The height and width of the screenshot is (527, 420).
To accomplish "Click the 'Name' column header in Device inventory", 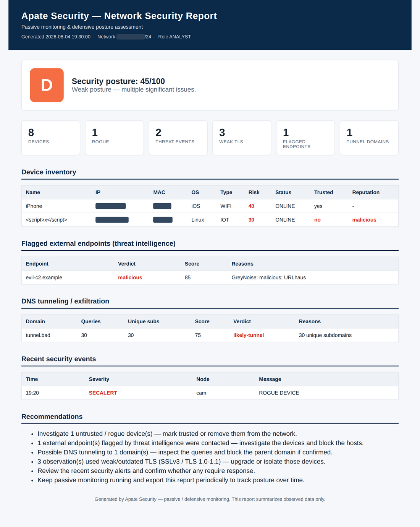I will pyautogui.click(x=33, y=192).
